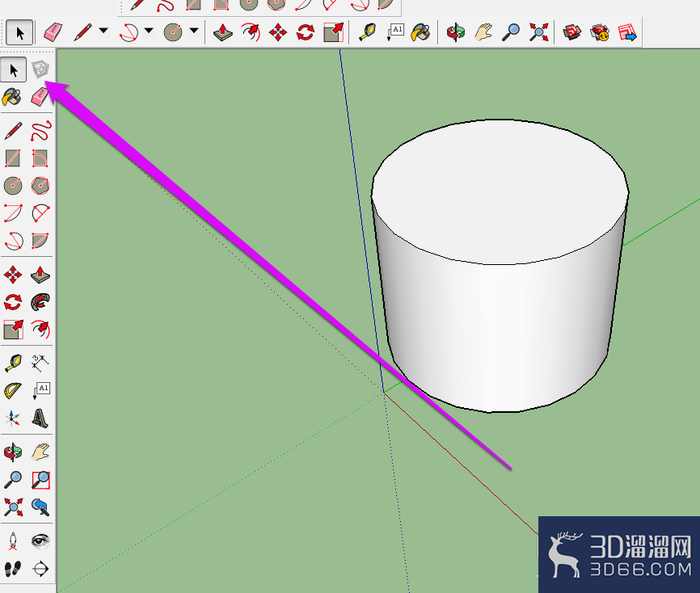Pick the Paint Bucket tool in left toolbar
The height and width of the screenshot is (593, 700).
12,96
